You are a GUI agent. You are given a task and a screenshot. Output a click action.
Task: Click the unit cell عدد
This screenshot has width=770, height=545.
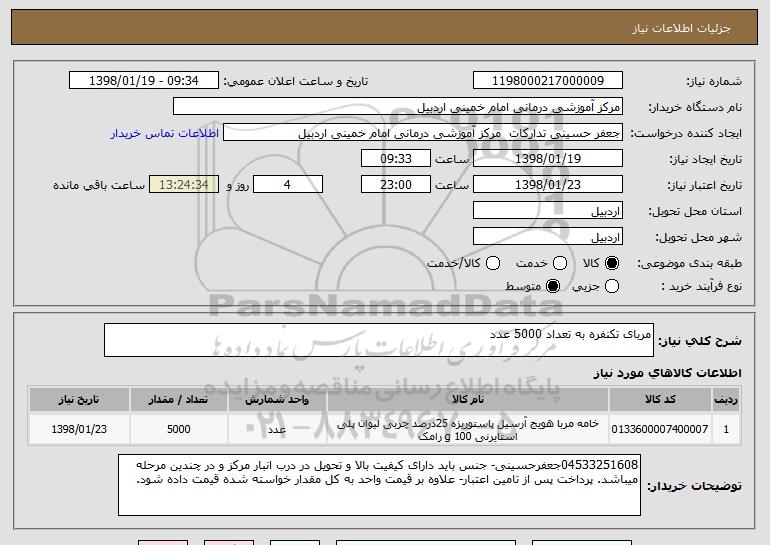coord(277,430)
